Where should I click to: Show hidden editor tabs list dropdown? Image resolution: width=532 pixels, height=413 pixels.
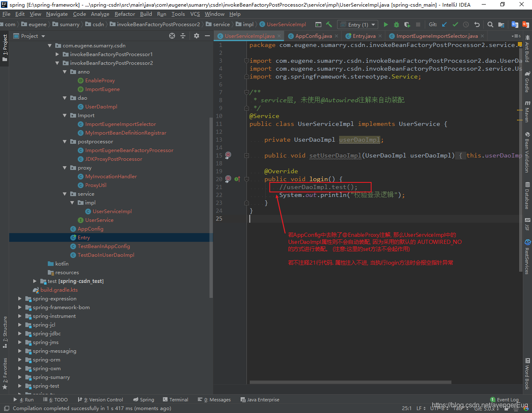click(x=516, y=36)
